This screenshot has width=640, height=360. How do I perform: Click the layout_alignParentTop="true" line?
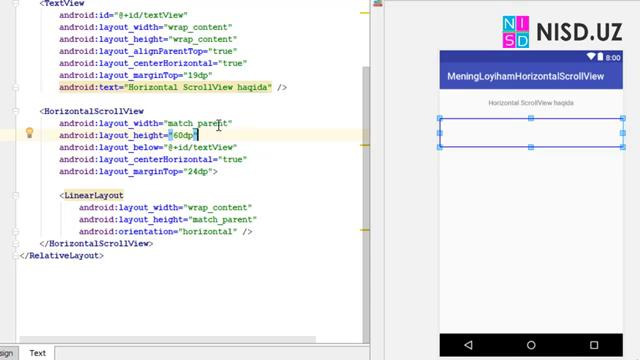[x=148, y=51]
